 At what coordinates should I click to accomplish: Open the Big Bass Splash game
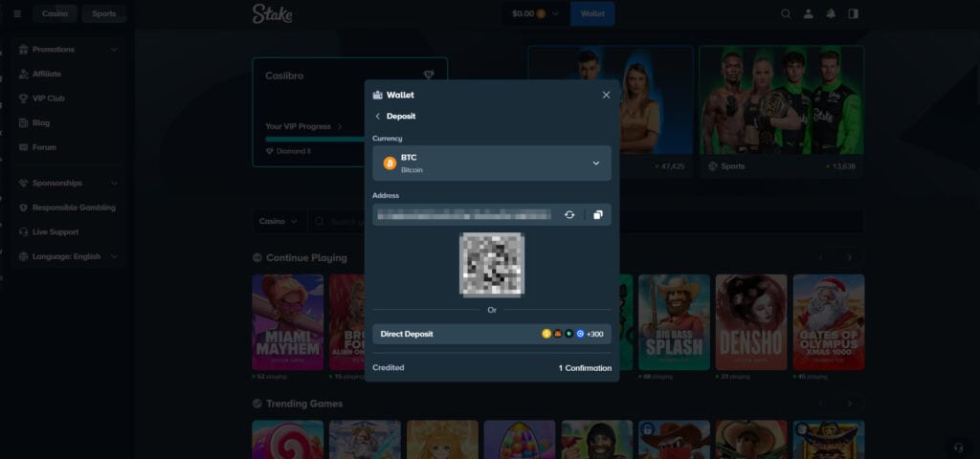(675, 322)
